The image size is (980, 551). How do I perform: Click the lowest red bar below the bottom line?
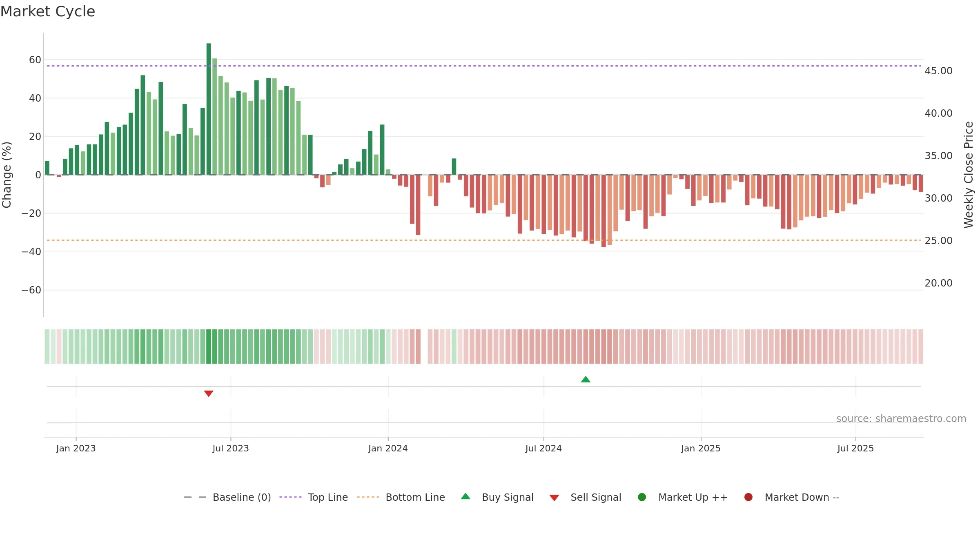604,211
